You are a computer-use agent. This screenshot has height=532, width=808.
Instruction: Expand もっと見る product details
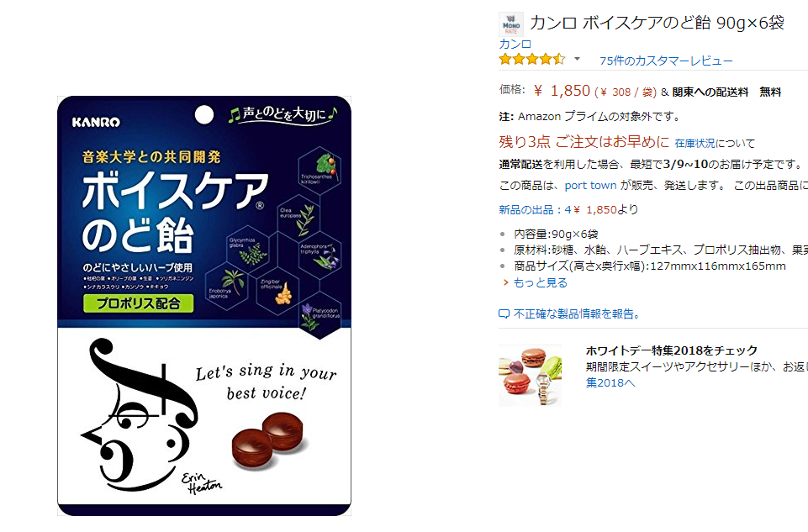(540, 282)
